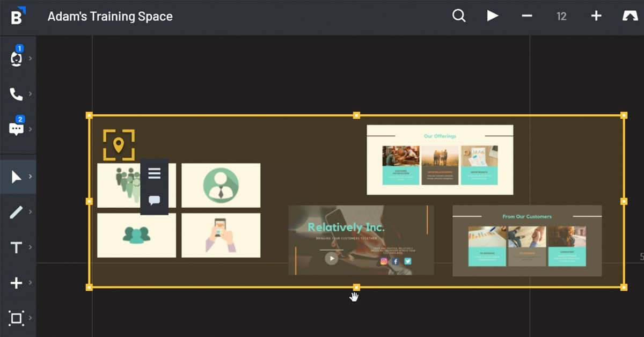Viewport: 644px width, 337px height.
Task: Expand the pen tool chevron
Action: pos(31,212)
